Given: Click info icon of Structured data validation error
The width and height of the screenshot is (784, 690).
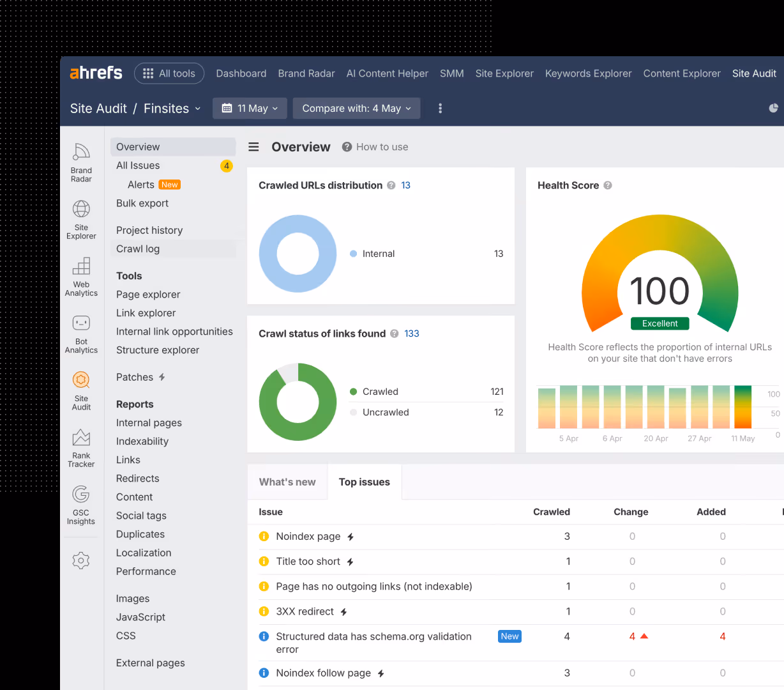Looking at the screenshot, I should click(x=264, y=636).
